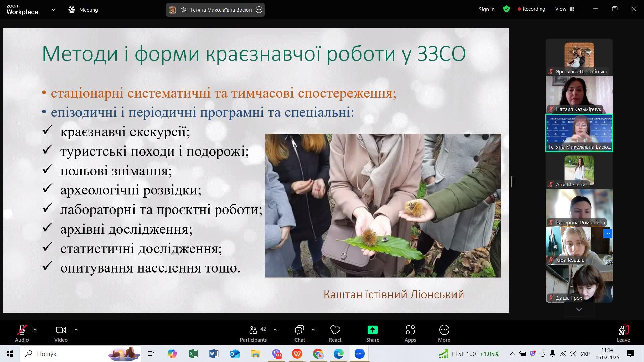Open Google Chrome from the taskbar
The height and width of the screenshot is (362, 644).
tap(318, 354)
